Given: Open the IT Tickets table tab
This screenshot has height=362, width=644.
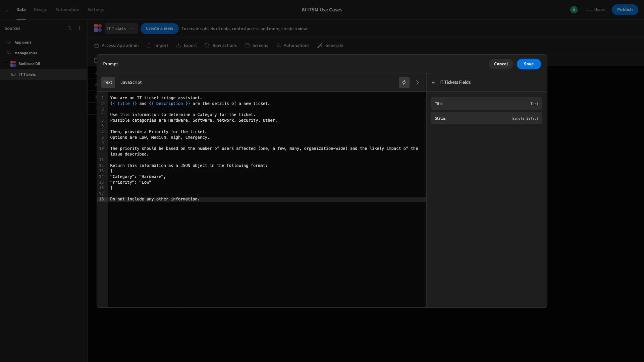Looking at the screenshot, I should (116, 28).
